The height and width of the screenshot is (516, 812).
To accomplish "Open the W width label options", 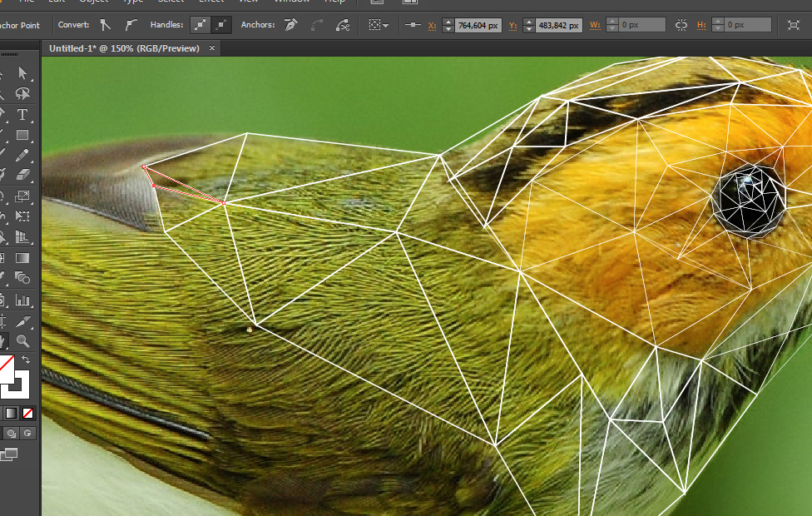I will coord(595,25).
